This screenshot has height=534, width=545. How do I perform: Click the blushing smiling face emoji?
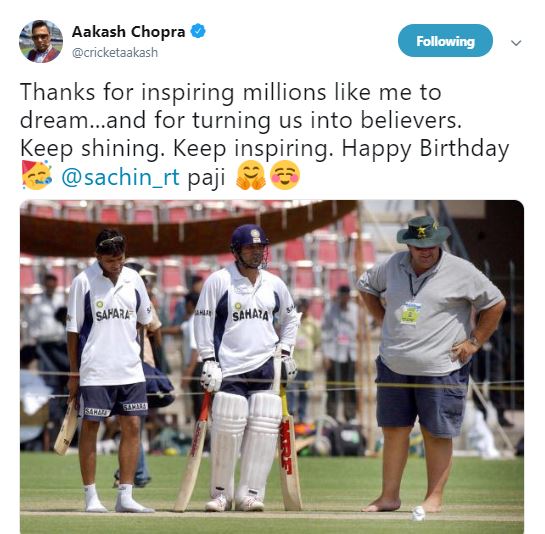(285, 176)
